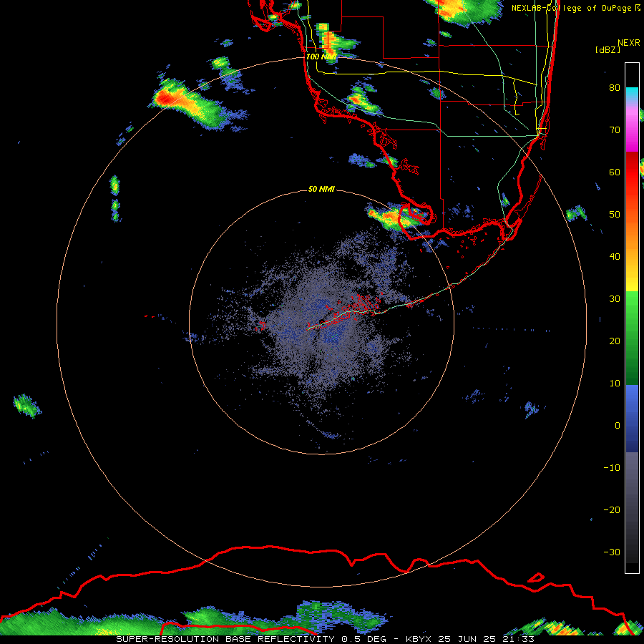
Task: Click the 40 value on the dBZ scale
Action: tap(615, 257)
